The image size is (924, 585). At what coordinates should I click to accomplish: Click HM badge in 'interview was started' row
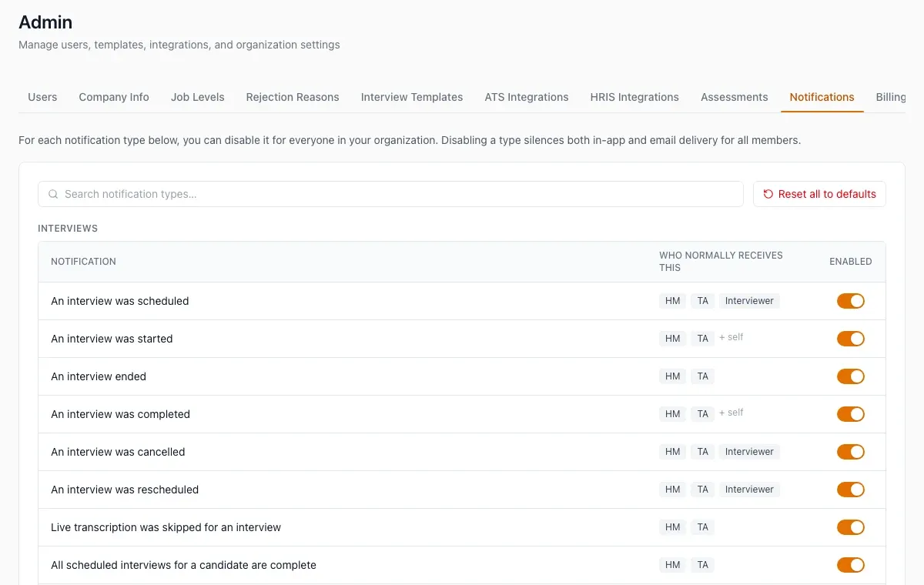click(x=673, y=339)
